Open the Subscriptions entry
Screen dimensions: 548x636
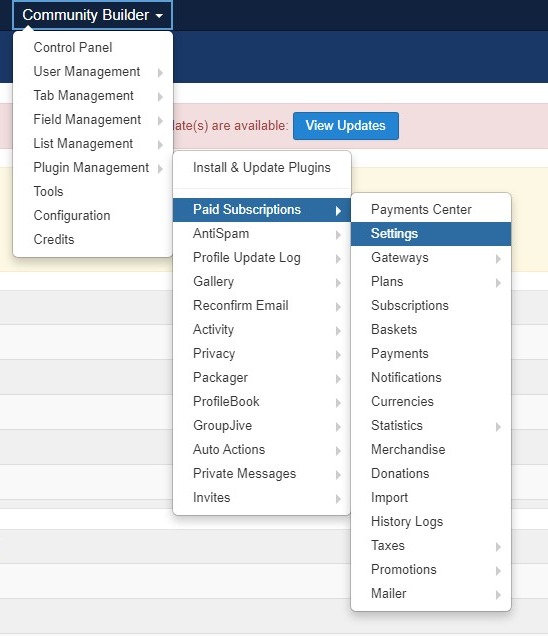tap(431, 305)
